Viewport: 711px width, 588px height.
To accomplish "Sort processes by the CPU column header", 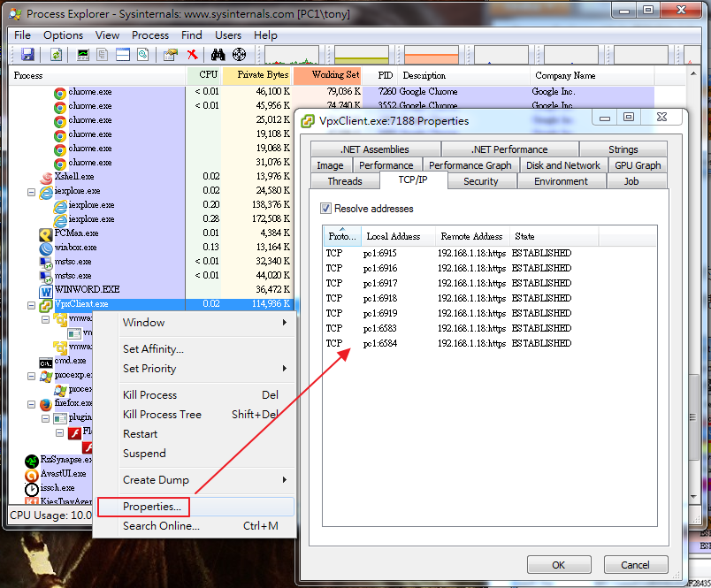I will pyautogui.click(x=204, y=75).
